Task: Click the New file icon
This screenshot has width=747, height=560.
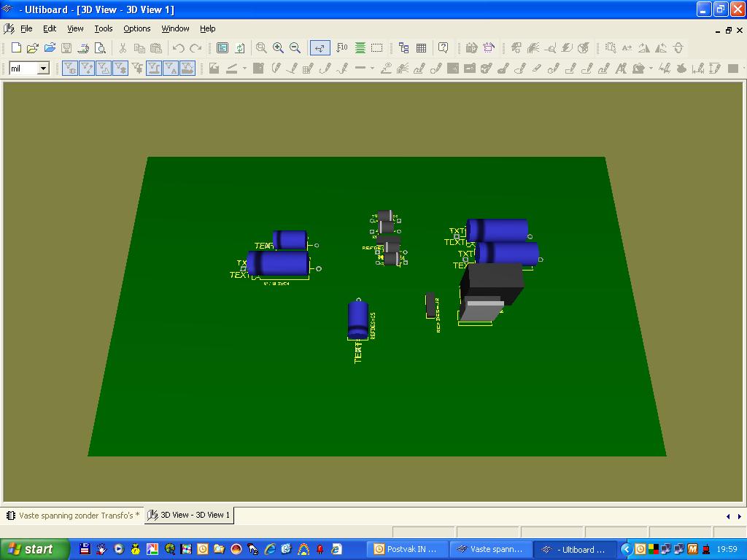Action: coord(15,48)
